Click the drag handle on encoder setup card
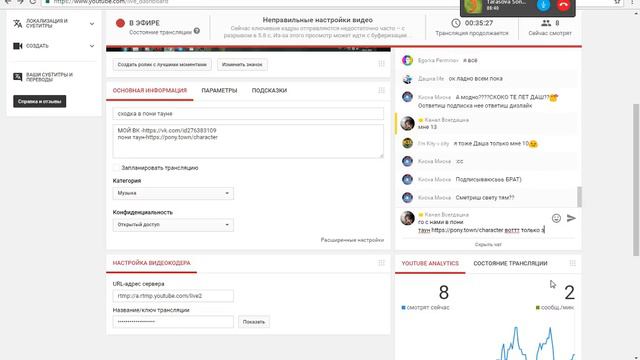The width and height of the screenshot is (640, 360). click(381, 263)
